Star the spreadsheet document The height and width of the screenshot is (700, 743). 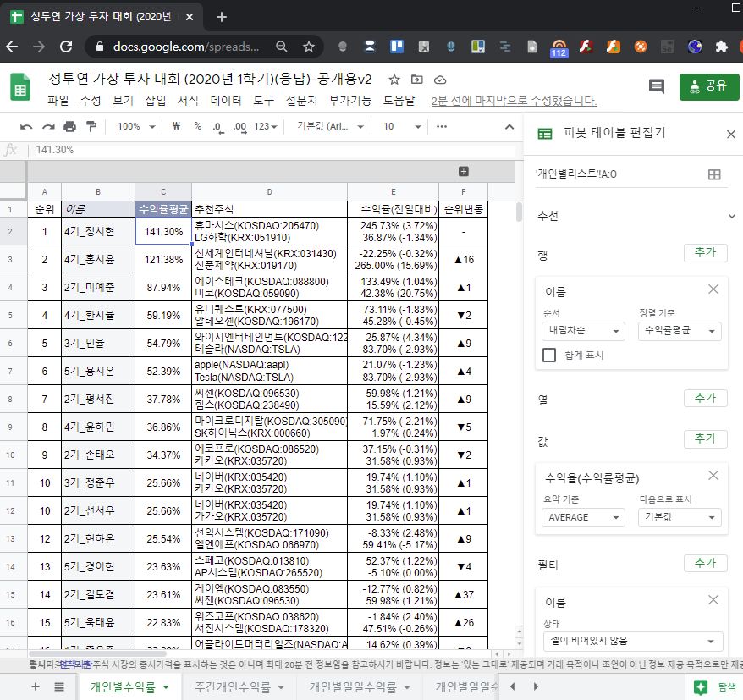point(394,80)
